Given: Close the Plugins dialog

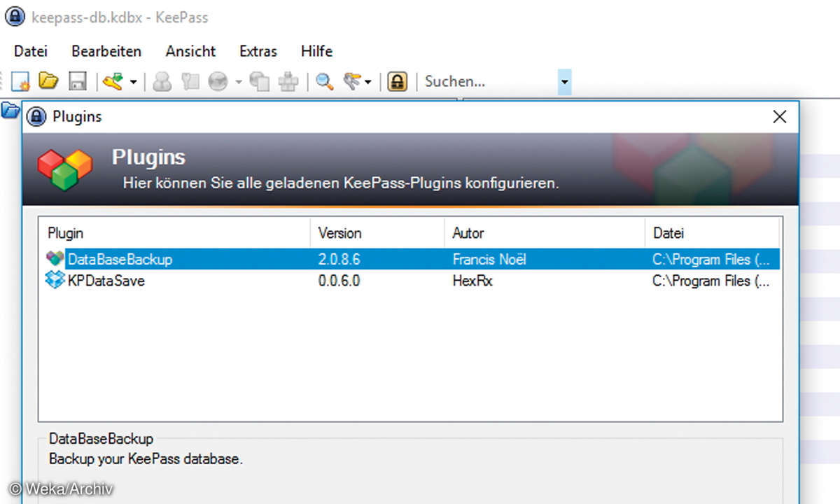Looking at the screenshot, I should click(780, 117).
